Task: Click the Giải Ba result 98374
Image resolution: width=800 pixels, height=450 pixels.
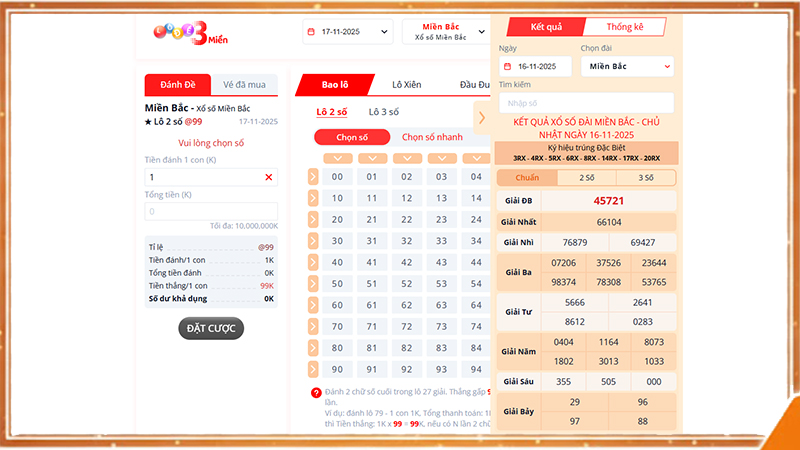Action: tap(564, 282)
